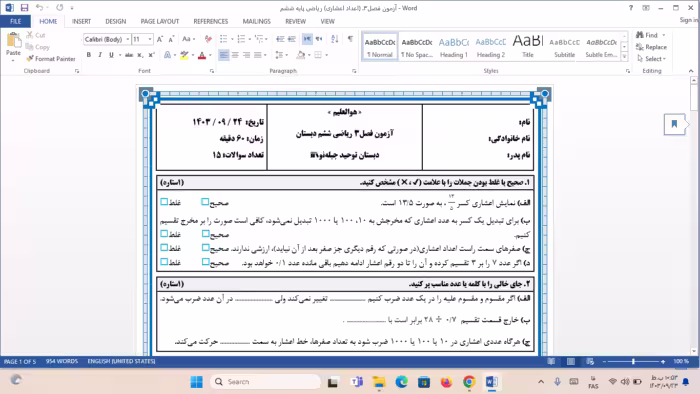Open font color dropdown arrow
This screenshot has width=700, height=394.
210,55
